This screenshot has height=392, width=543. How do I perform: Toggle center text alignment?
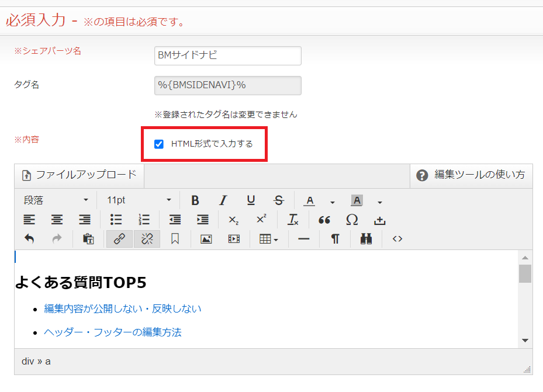[x=57, y=220]
